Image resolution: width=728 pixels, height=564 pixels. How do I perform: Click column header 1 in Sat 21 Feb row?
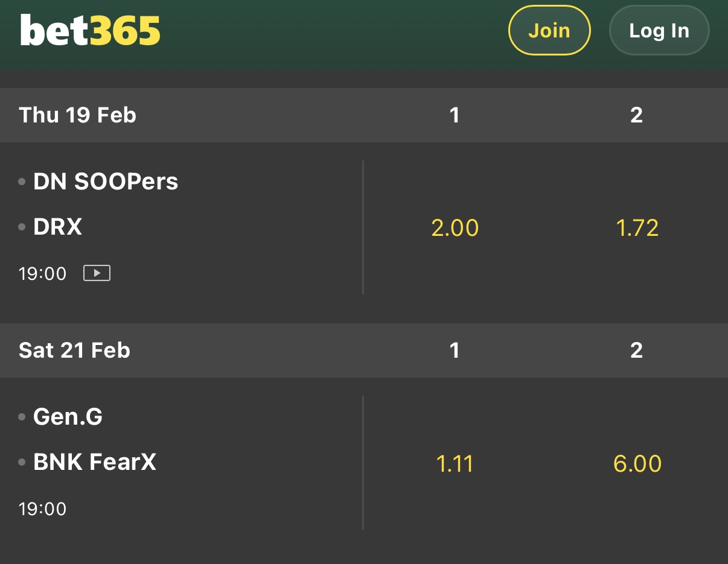(455, 350)
